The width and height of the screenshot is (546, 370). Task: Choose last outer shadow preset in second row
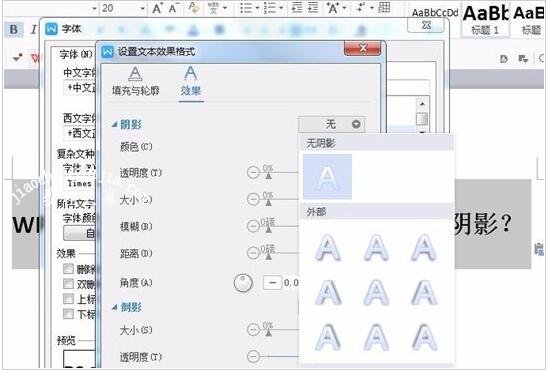pyautogui.click(x=424, y=292)
